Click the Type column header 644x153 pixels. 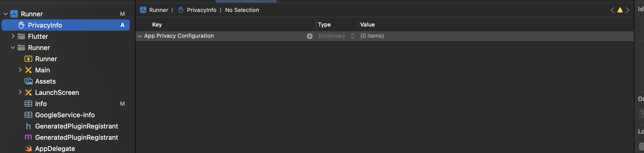(x=324, y=24)
